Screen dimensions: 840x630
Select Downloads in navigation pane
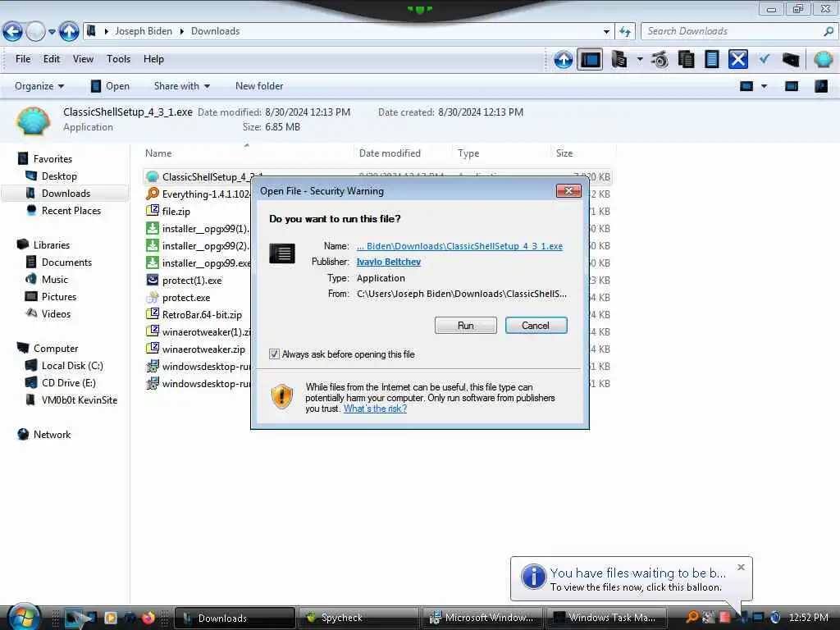(x=66, y=194)
